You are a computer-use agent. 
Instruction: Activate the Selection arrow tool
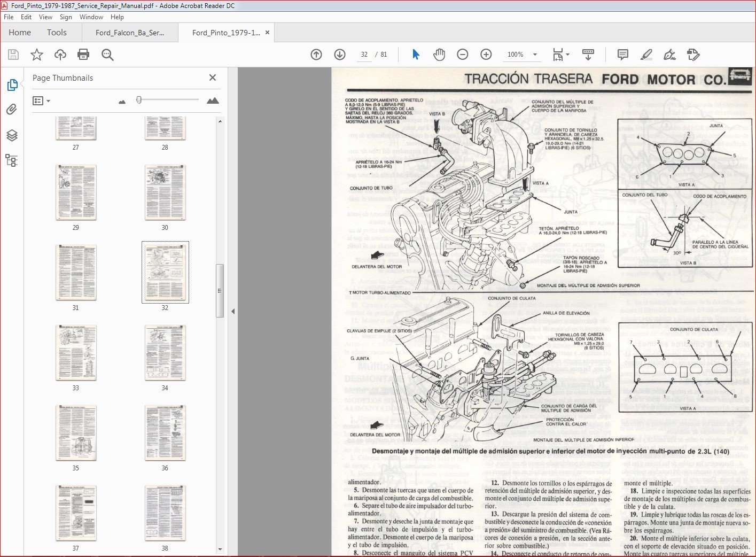416,55
